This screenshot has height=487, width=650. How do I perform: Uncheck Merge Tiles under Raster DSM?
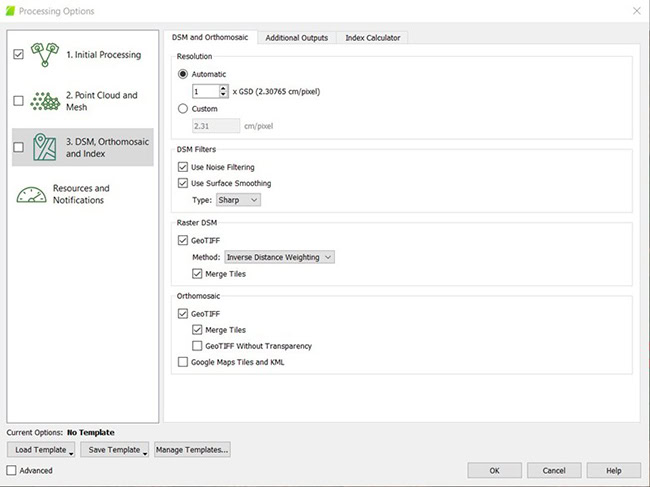coord(197,274)
